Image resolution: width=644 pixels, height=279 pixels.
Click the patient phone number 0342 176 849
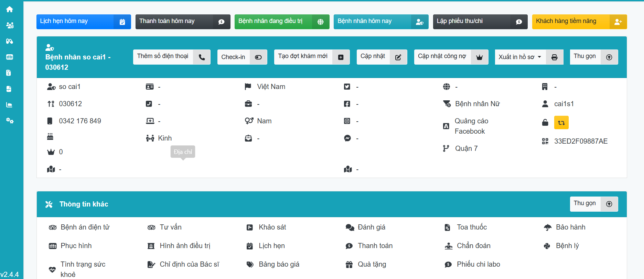tap(80, 121)
